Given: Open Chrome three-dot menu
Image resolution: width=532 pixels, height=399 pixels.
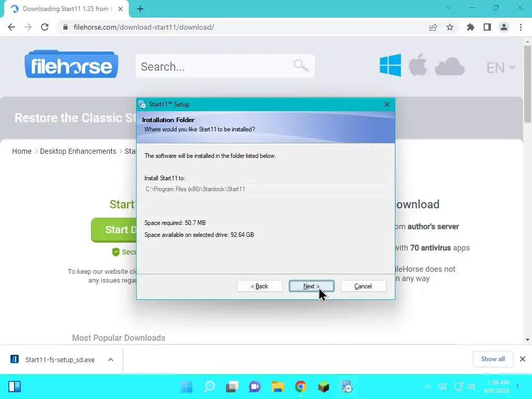Looking at the screenshot, I should pos(521,27).
